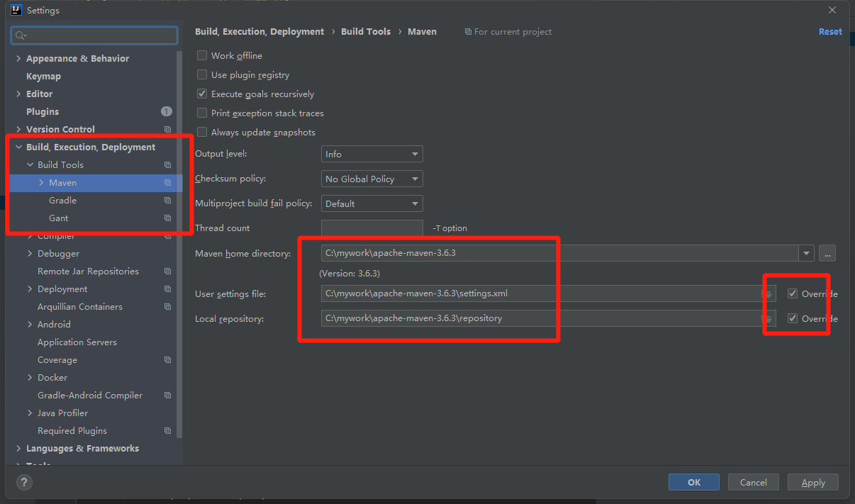Select Gant under Build Tools
855x504 pixels.
59,218
